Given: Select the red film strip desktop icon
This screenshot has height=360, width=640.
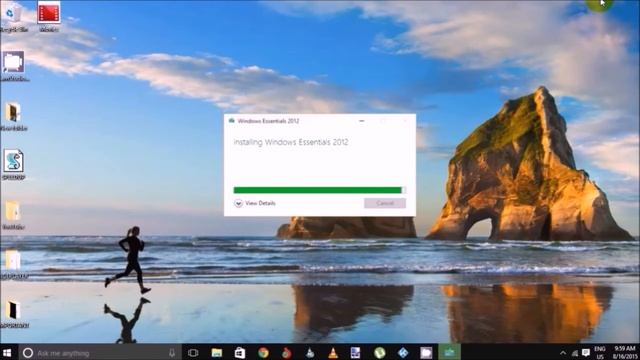Looking at the screenshot, I should click(49, 16).
